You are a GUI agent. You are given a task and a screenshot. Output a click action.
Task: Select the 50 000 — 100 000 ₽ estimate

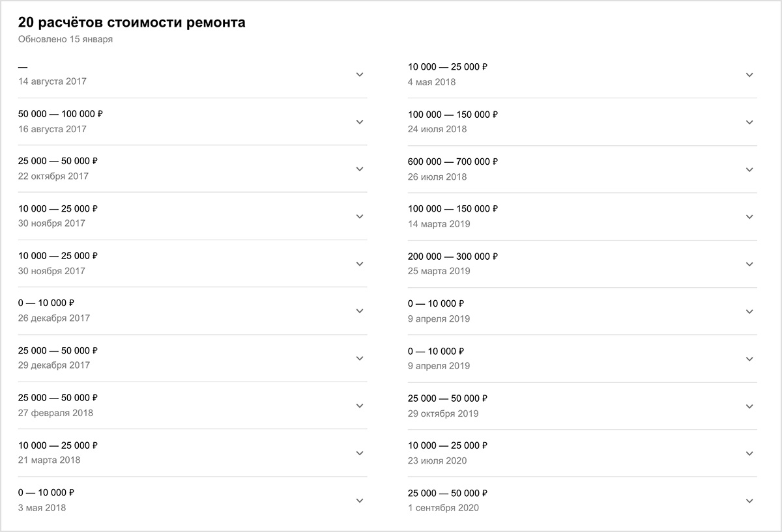click(x=193, y=122)
